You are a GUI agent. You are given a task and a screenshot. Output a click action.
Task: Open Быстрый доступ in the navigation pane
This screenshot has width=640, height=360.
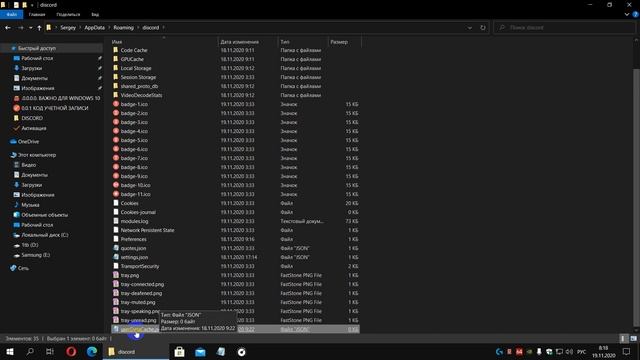click(x=37, y=48)
